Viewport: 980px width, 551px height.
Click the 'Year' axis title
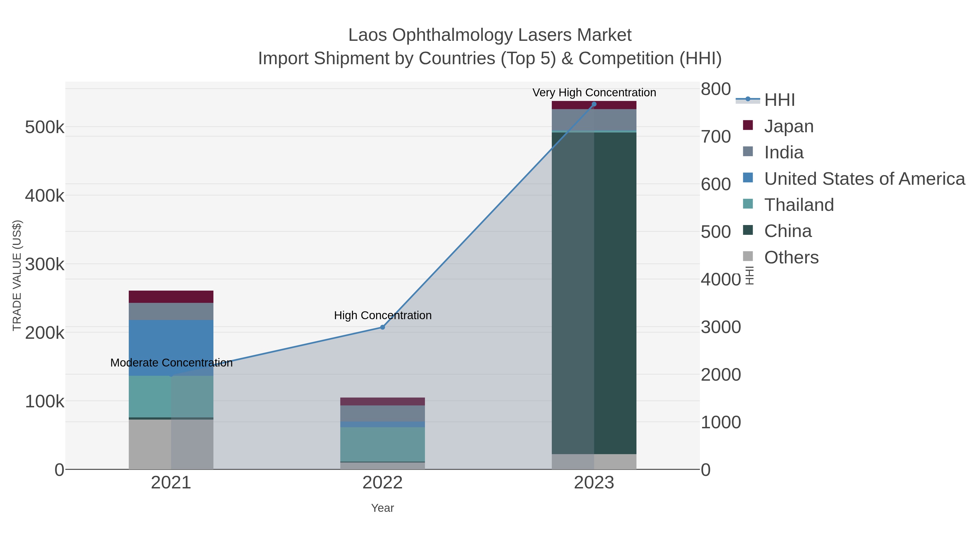point(382,508)
